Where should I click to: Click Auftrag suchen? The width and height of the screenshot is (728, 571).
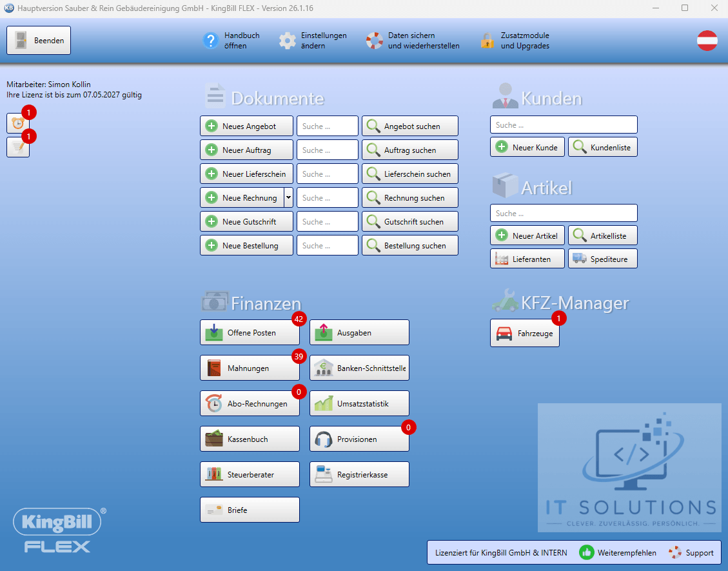click(410, 150)
